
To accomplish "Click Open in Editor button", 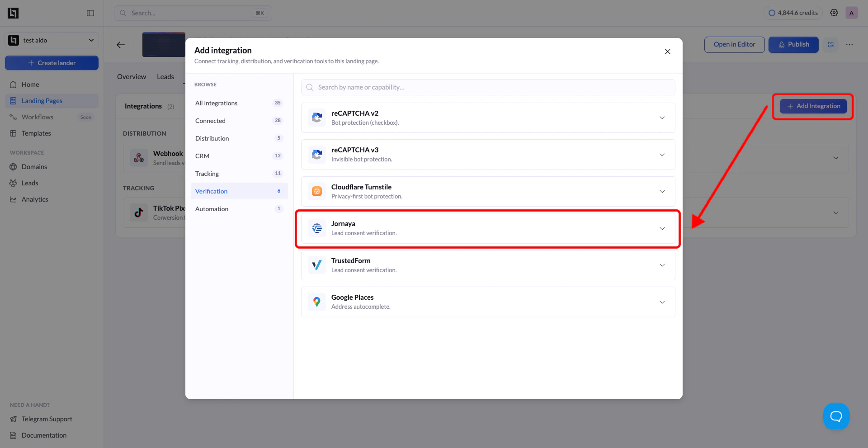I will pyautogui.click(x=735, y=44).
